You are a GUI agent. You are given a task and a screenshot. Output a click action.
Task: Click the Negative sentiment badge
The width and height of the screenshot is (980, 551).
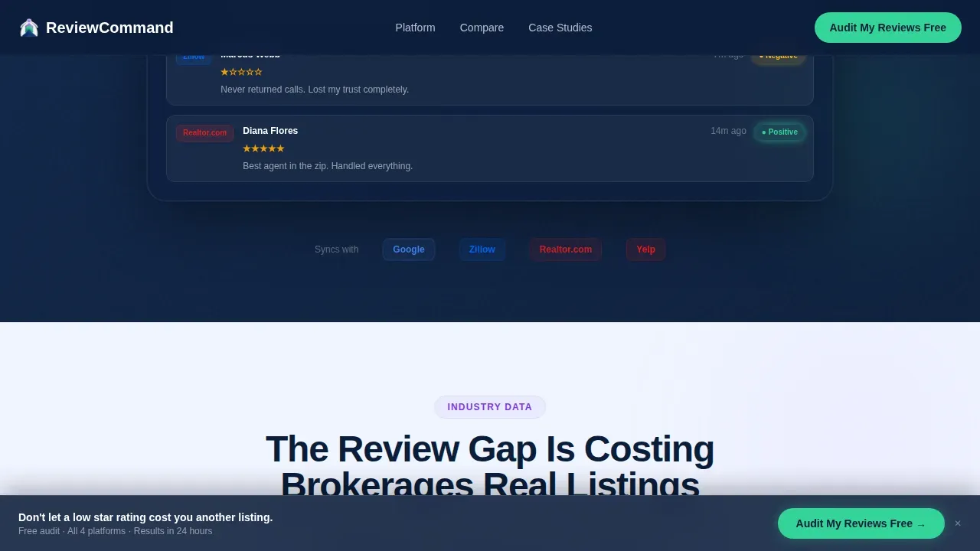point(779,57)
